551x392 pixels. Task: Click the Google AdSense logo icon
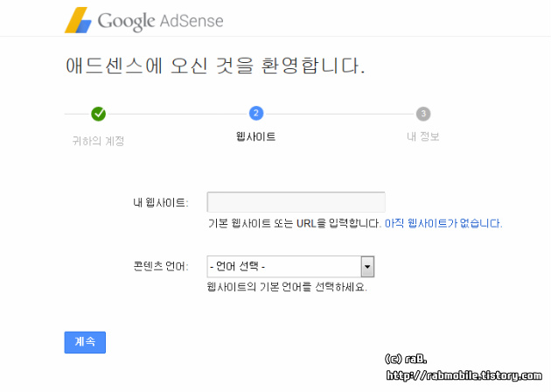point(78,20)
